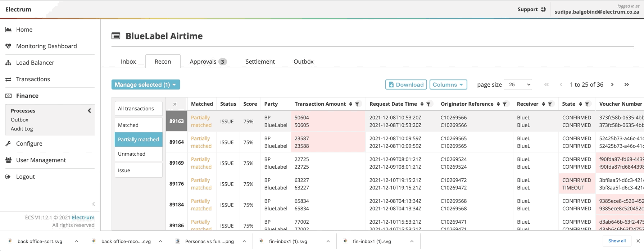Toggle selection of row 89163
This screenshot has width=644, height=251.
point(176,121)
